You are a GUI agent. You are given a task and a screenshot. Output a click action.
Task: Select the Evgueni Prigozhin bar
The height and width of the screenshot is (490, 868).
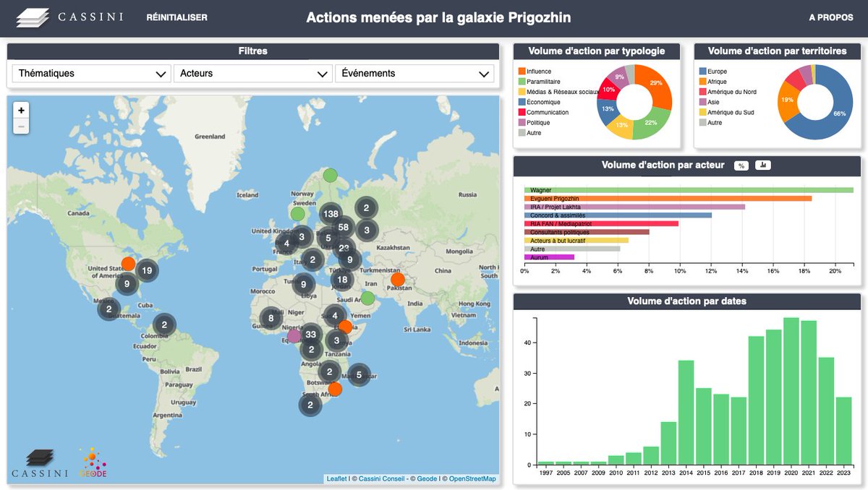coord(668,198)
